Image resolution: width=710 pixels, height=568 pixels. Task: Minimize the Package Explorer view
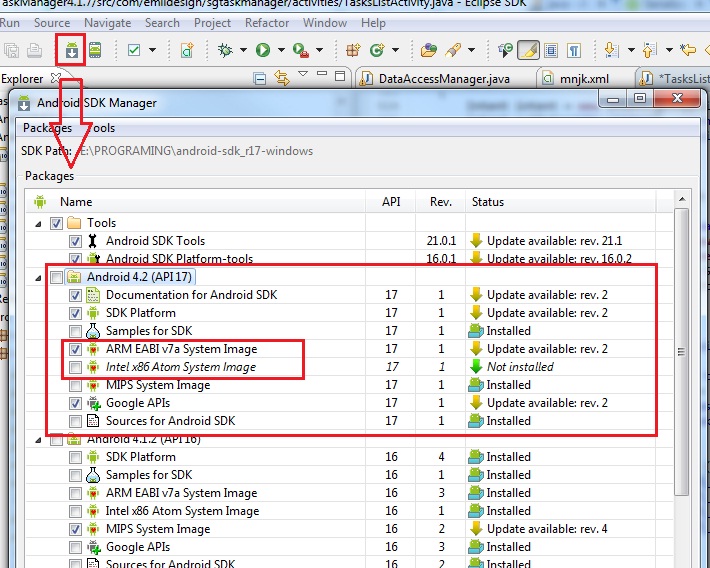point(322,74)
